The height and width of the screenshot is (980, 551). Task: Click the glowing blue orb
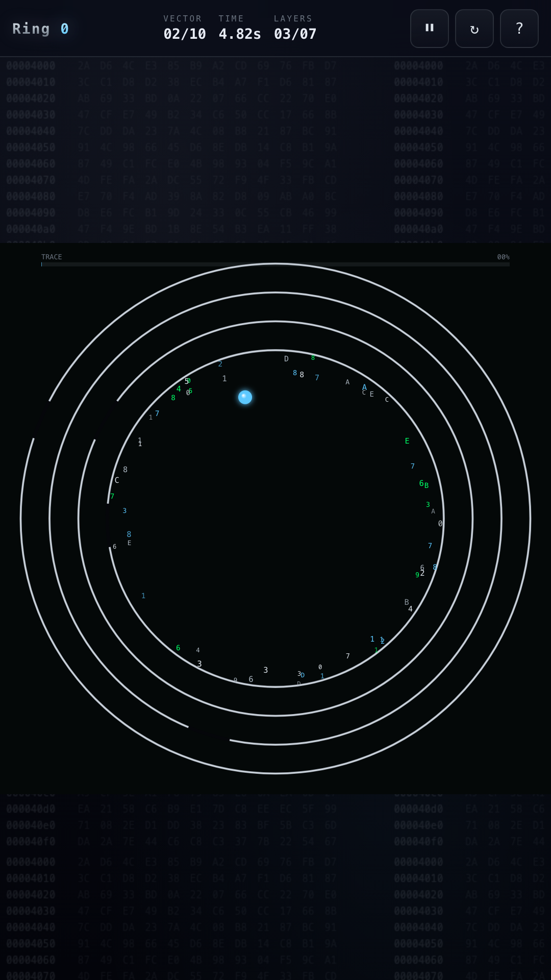tap(245, 397)
